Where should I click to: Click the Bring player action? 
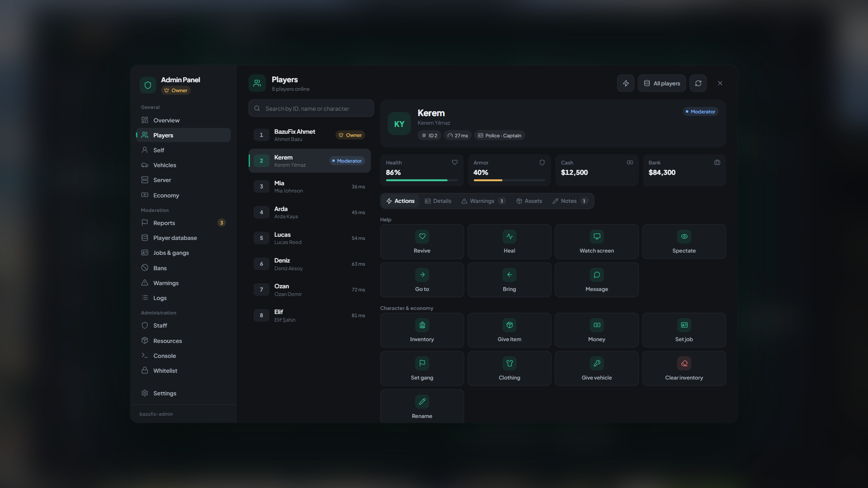click(509, 280)
